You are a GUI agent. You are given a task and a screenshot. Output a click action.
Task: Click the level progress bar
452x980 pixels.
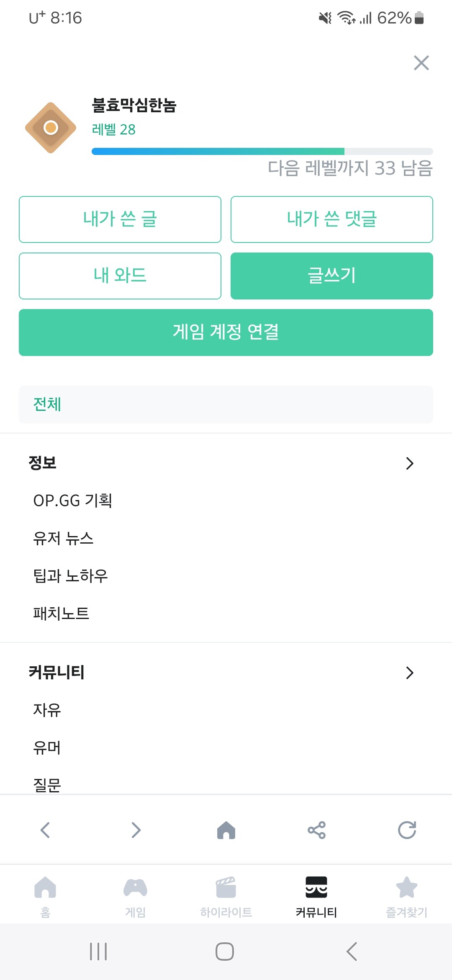pyautogui.click(x=262, y=152)
